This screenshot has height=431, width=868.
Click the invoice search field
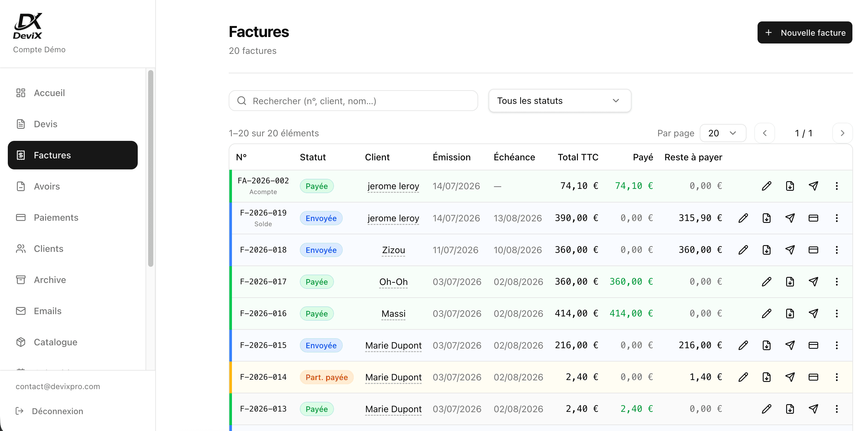[353, 101]
